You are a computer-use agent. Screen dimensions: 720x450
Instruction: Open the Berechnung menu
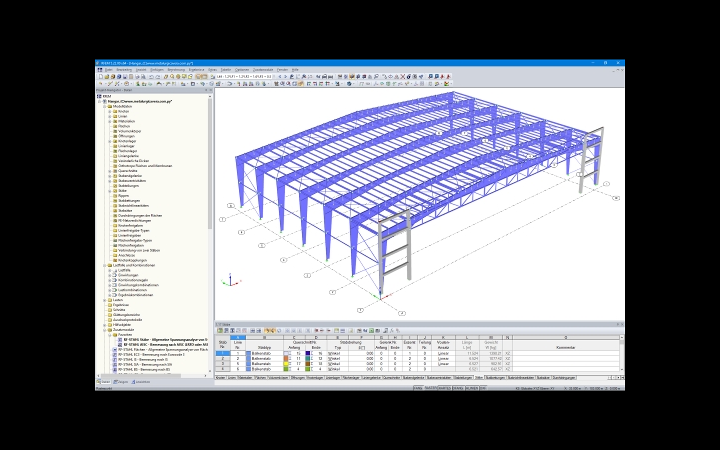176,70
